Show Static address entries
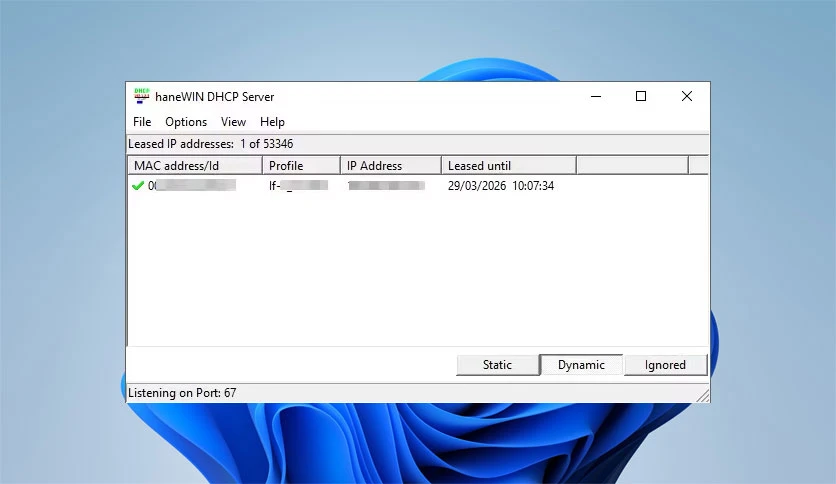The width and height of the screenshot is (836, 484). 497,365
